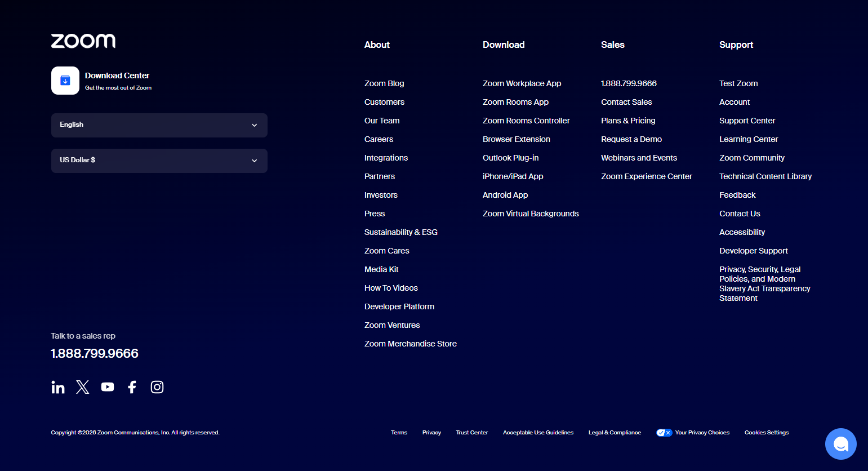Open the support chat bubble

click(840, 444)
